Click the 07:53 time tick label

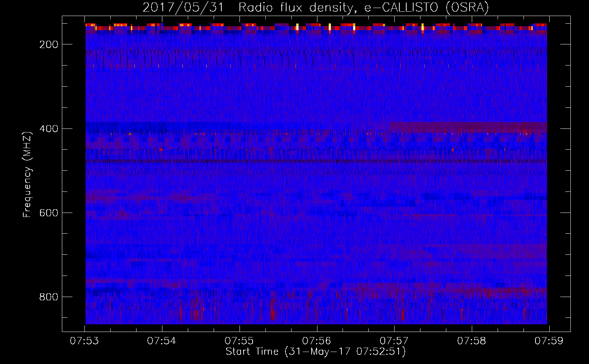[x=84, y=341]
